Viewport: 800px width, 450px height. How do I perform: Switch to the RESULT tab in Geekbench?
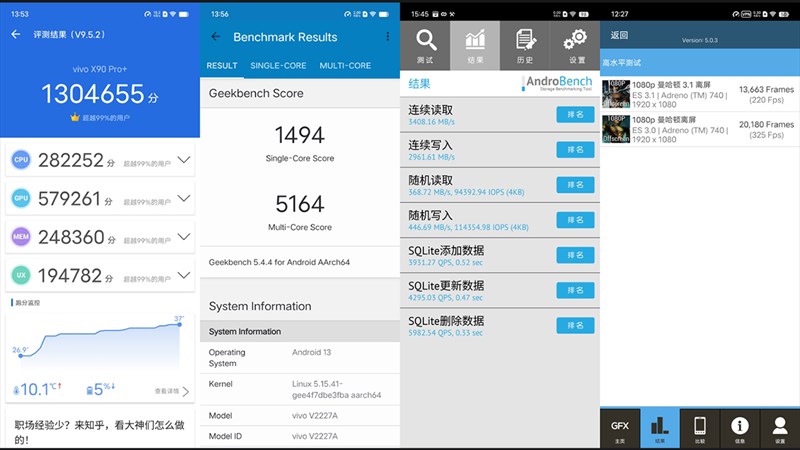[x=222, y=65]
